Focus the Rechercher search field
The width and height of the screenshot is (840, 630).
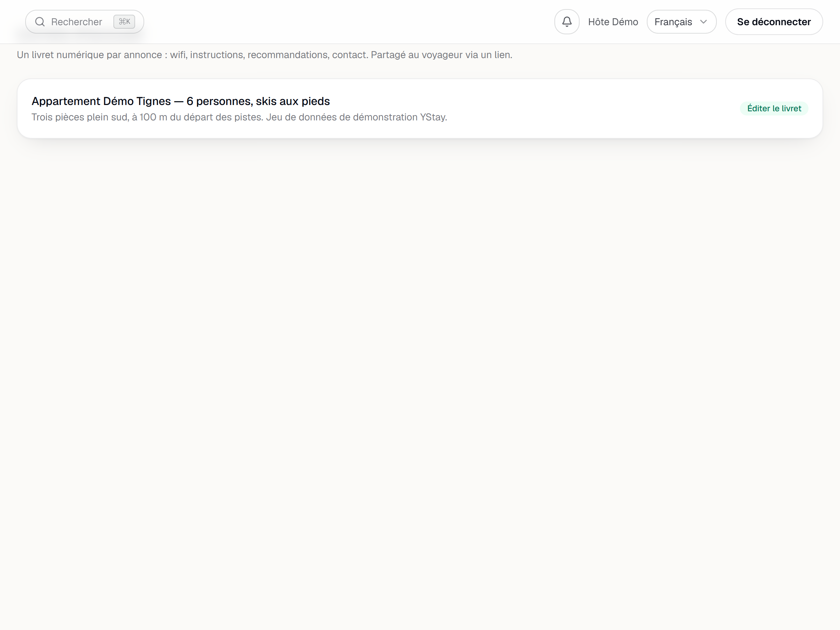pyautogui.click(x=84, y=22)
